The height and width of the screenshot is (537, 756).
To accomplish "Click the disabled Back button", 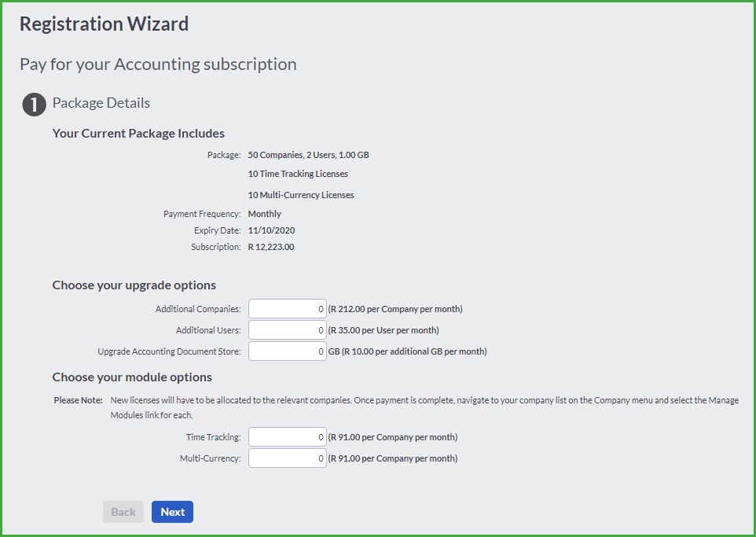I will (123, 512).
